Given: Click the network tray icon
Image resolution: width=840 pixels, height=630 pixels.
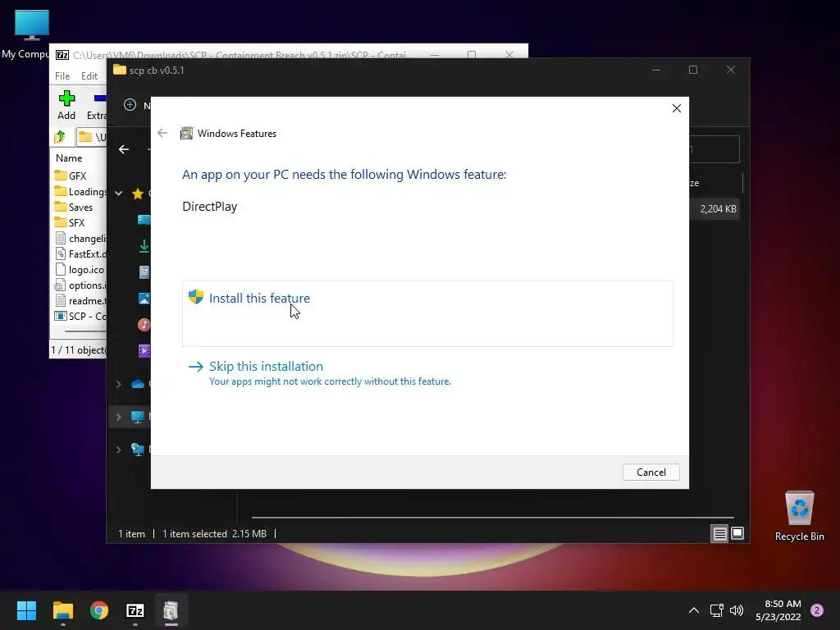Looking at the screenshot, I should (717, 610).
